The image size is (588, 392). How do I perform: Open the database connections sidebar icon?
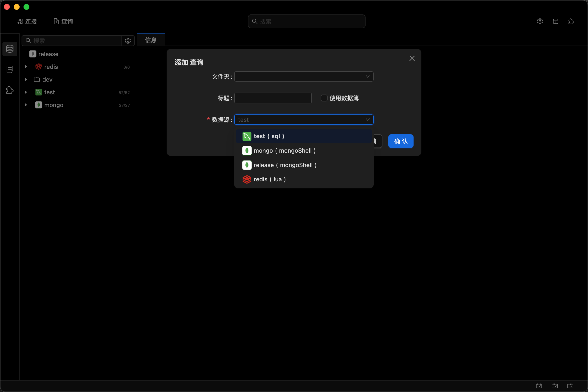(x=10, y=49)
